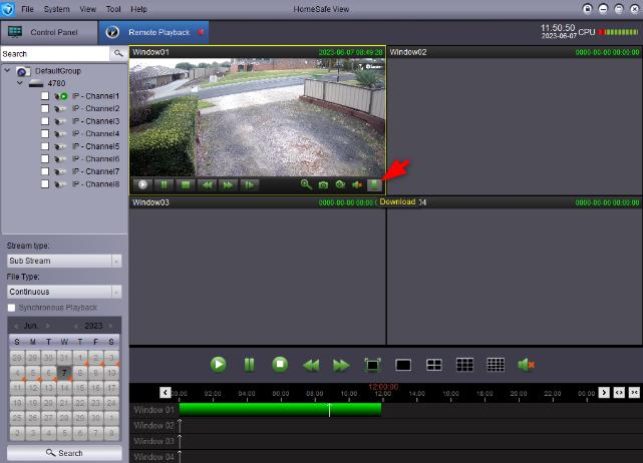
Task: Select day 7 in the calendar
Action: point(64,372)
